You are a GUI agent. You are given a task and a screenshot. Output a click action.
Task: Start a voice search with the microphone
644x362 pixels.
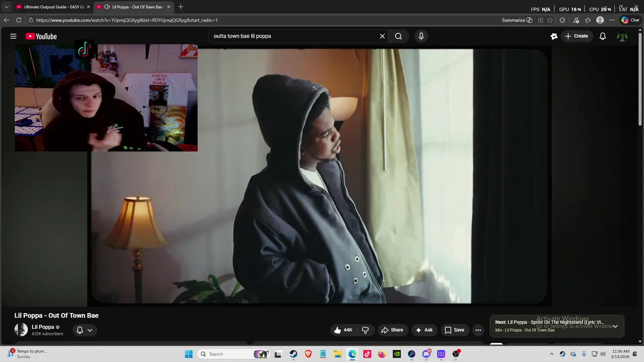[421, 36]
